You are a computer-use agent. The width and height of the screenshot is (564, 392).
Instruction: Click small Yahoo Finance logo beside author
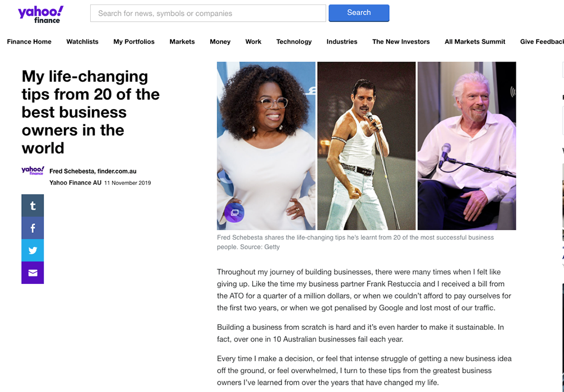[x=33, y=171]
